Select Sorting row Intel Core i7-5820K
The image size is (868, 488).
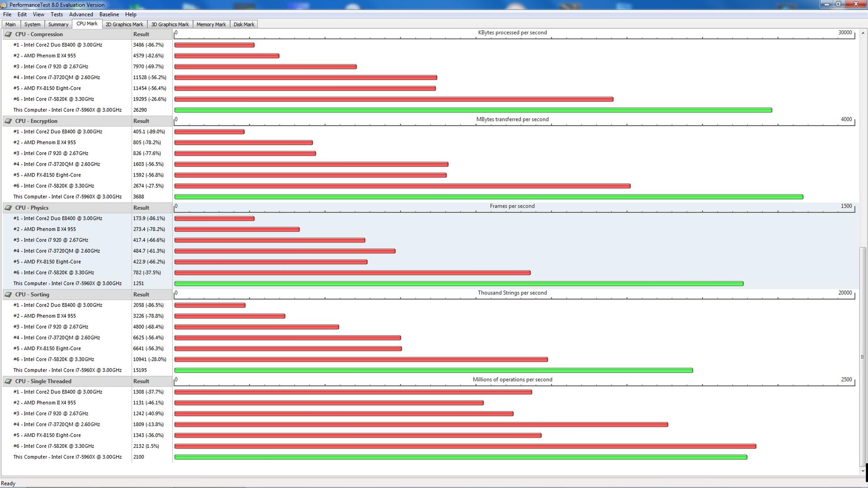[x=54, y=360]
